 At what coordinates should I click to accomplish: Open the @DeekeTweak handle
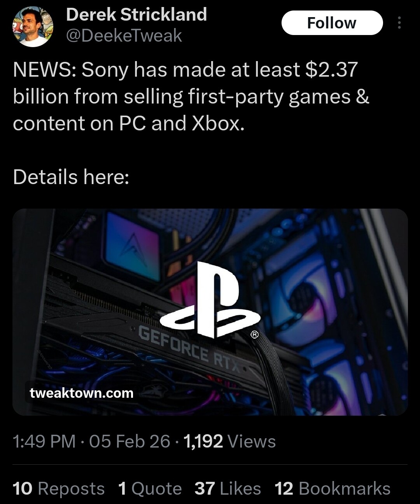(124, 36)
